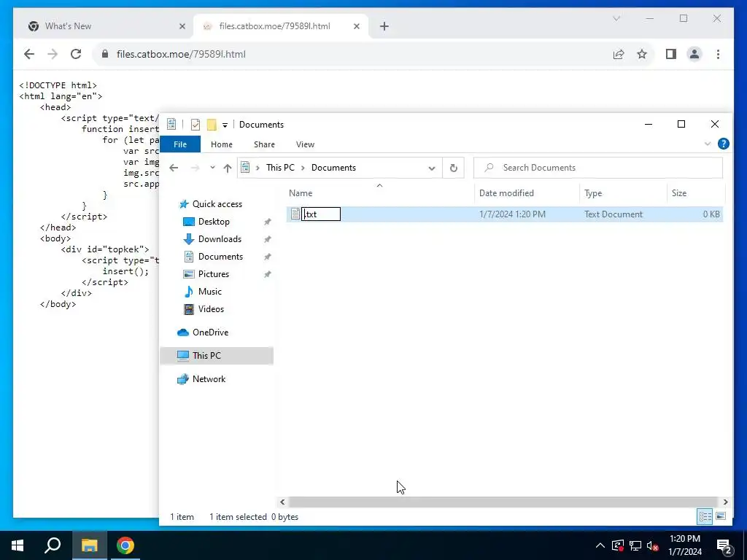
Task: Switch to Large icons view layout
Action: click(x=721, y=517)
